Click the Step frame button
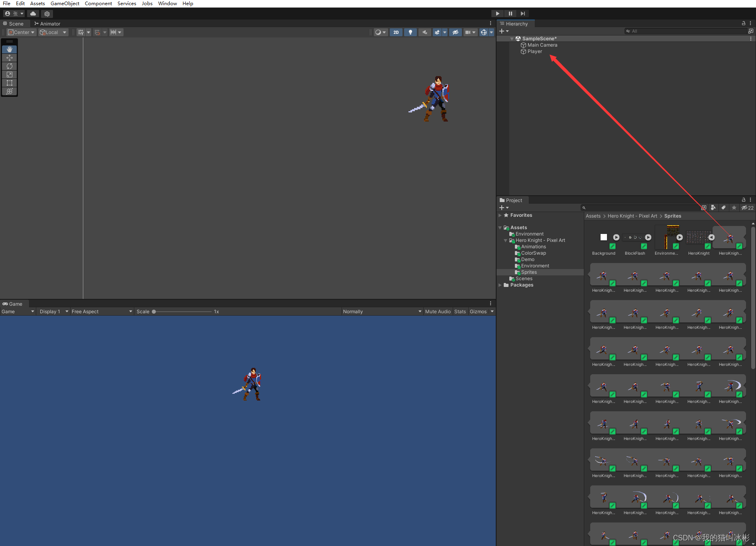 click(x=523, y=14)
